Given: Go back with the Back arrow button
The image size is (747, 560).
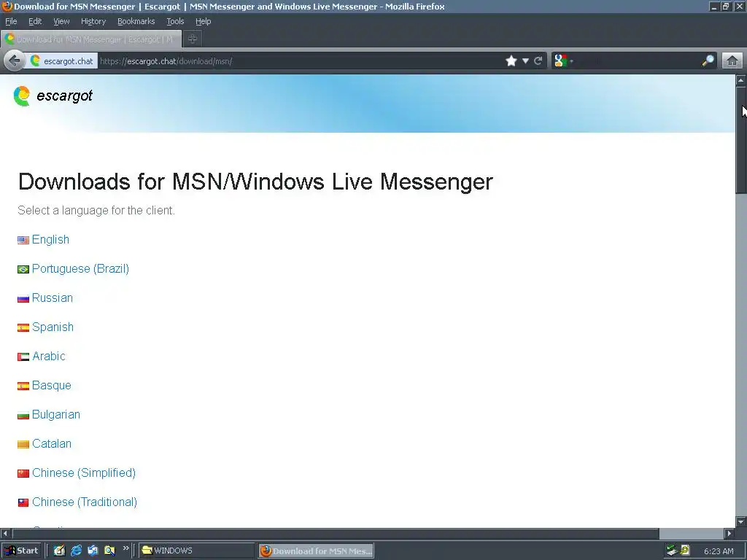Looking at the screenshot, I should 15,61.
